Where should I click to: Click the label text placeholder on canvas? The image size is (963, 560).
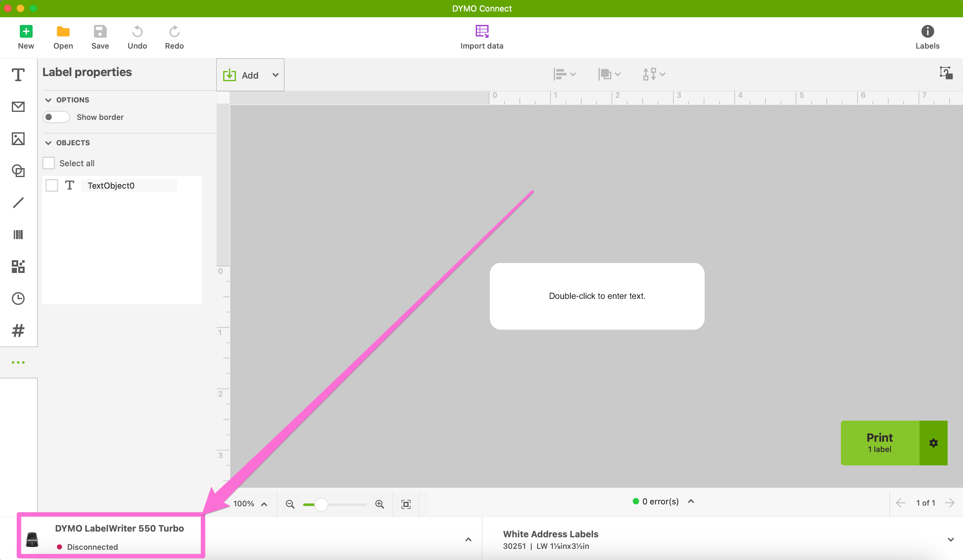tap(597, 296)
